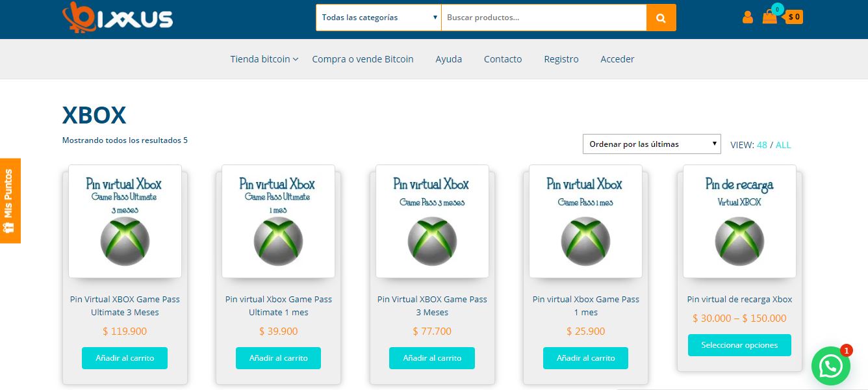Click the orange search magnifier button
The width and height of the screenshot is (868, 390).
(x=661, y=18)
